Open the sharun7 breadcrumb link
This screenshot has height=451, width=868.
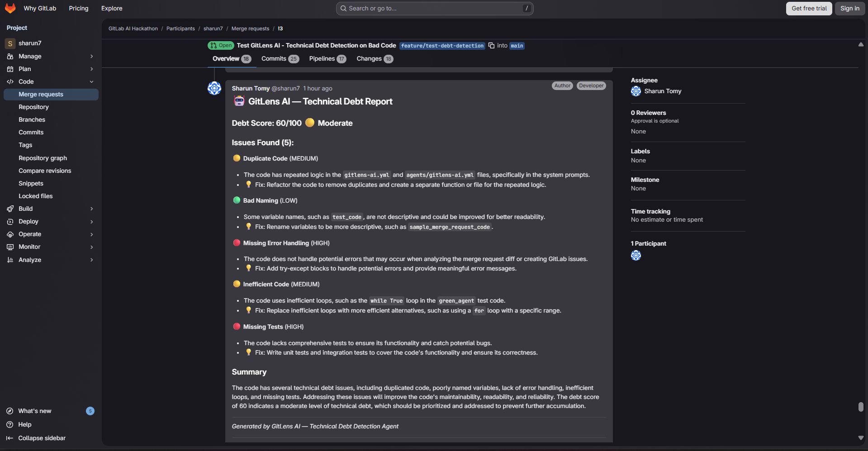213,28
